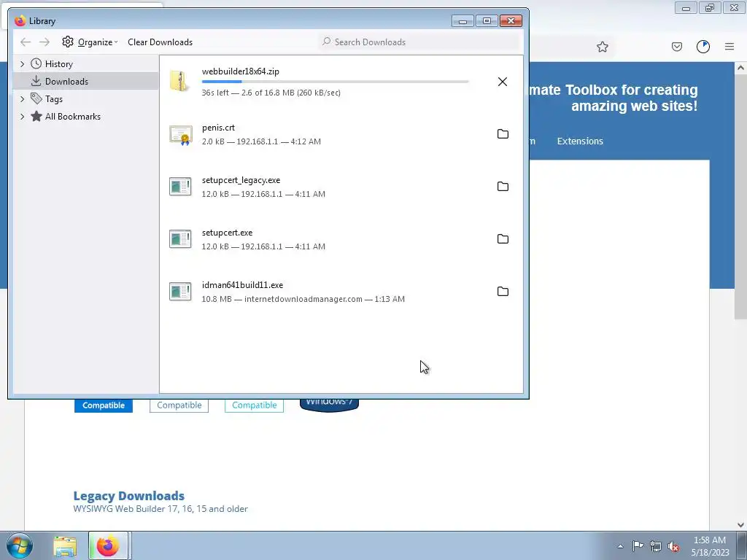This screenshot has width=747, height=560.
Task: Open containing folder for idman641build11.exe
Action: click(x=503, y=291)
